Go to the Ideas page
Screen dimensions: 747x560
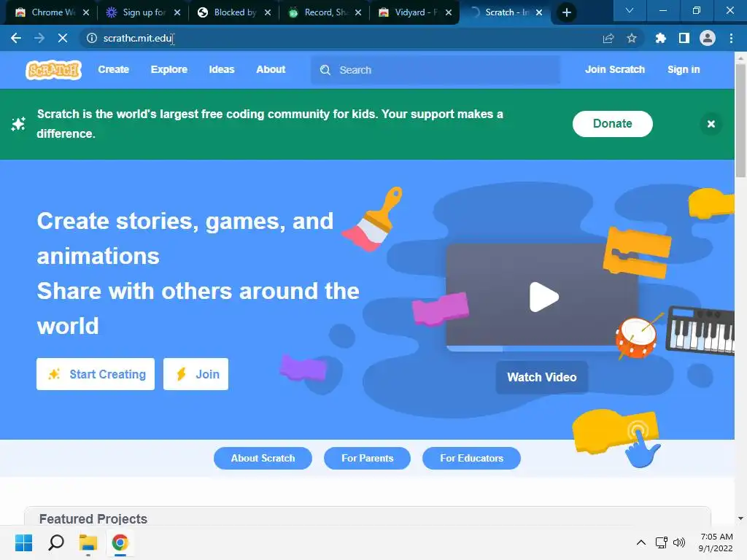(x=222, y=69)
